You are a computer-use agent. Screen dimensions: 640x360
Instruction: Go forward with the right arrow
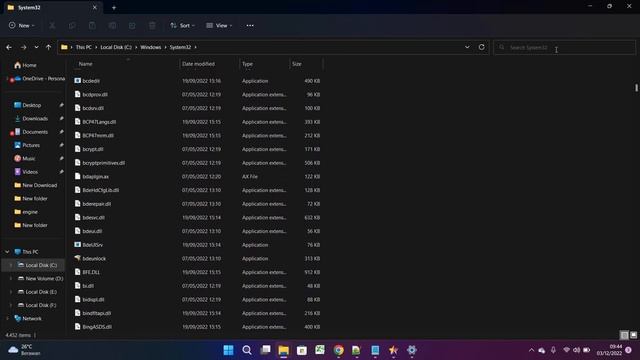point(23,47)
